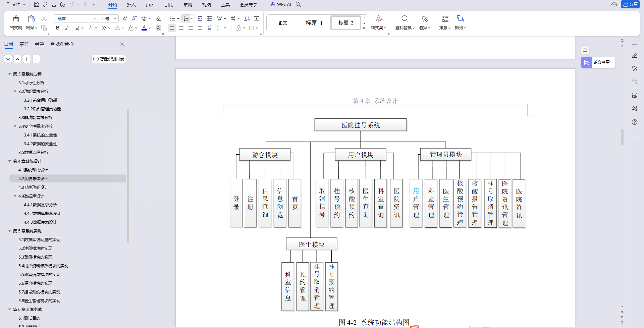644x328 pixels.
Task: Expand the numbered list options arrow
Action: 192,18
